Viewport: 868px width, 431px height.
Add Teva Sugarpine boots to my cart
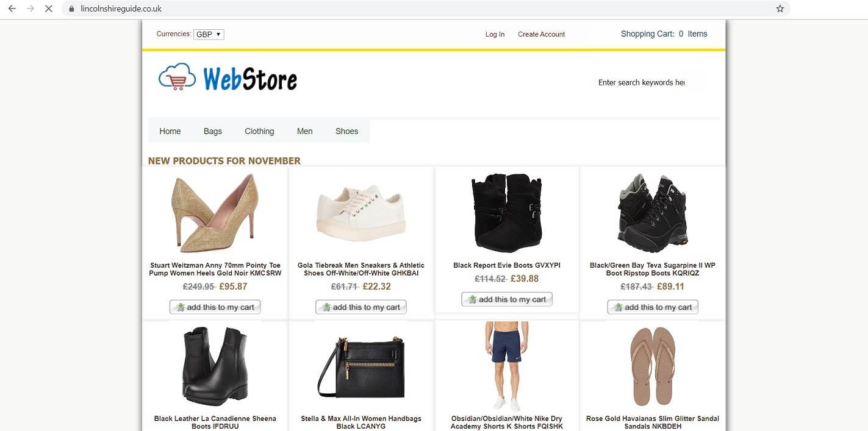[x=653, y=307]
